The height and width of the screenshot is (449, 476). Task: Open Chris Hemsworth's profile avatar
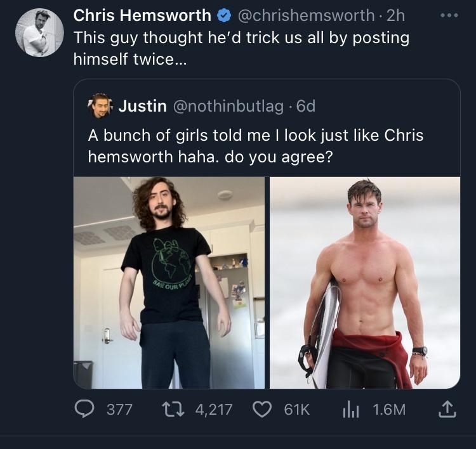click(39, 33)
